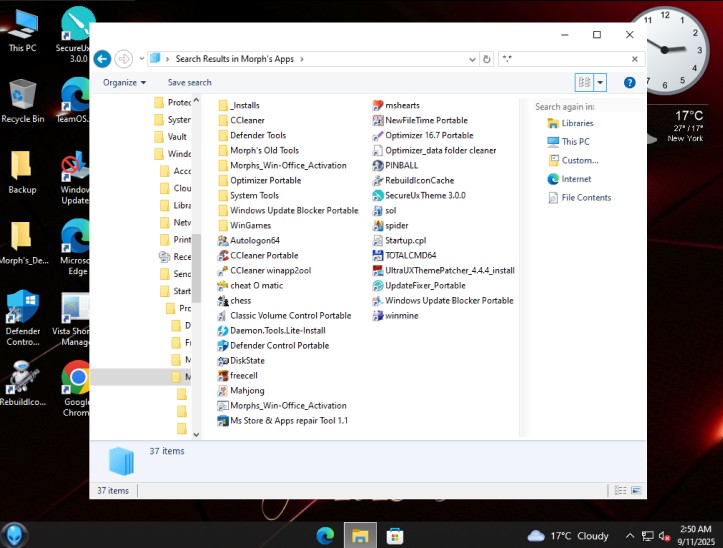The height and width of the screenshot is (548, 723).
Task: Select the spider game icon
Action: pyautogui.click(x=378, y=226)
